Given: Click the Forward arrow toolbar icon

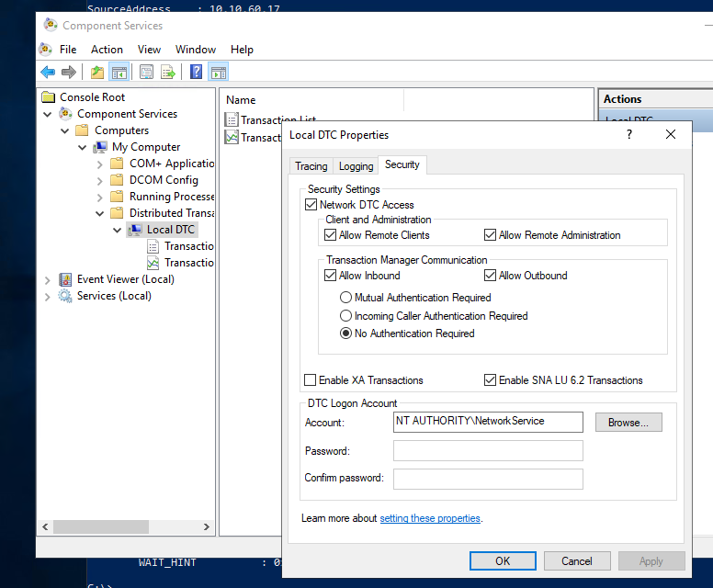Looking at the screenshot, I should click(x=69, y=72).
